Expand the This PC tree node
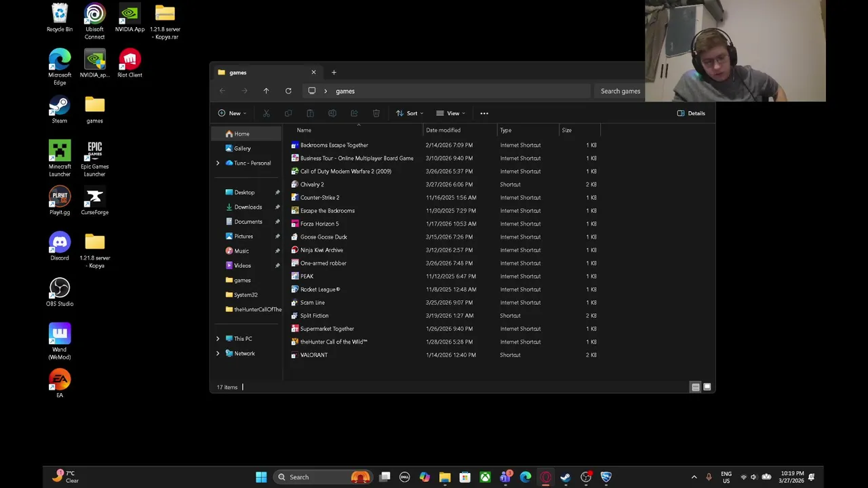Image resolution: width=868 pixels, height=488 pixels. 218,339
